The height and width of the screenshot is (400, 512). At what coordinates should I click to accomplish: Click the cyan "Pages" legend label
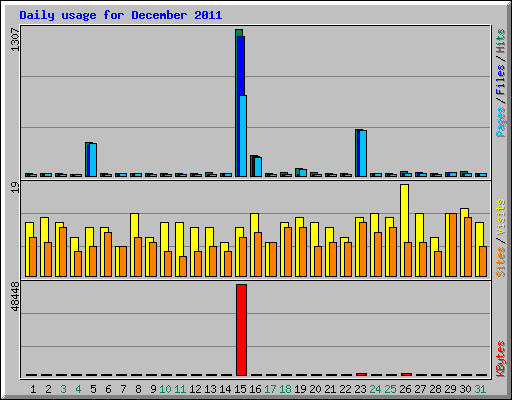501,122
